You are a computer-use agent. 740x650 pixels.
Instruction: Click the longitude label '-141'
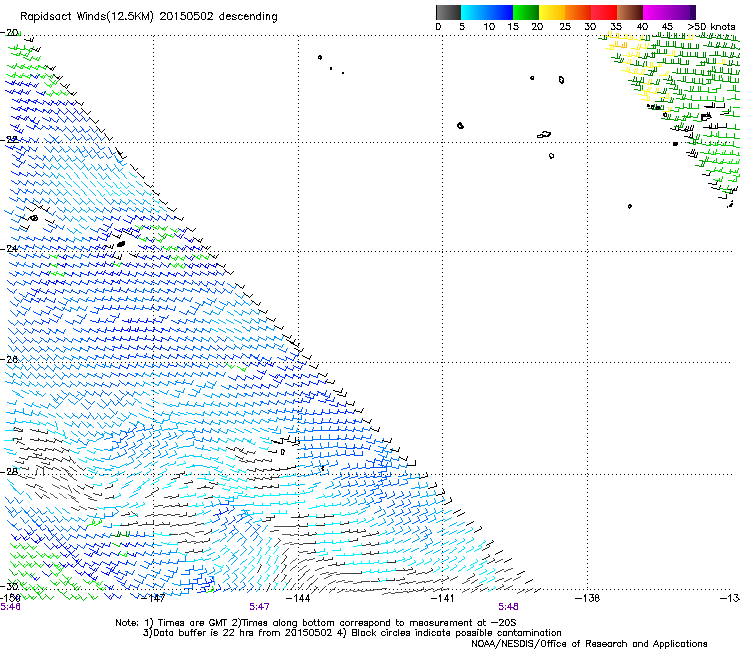[x=442, y=598]
